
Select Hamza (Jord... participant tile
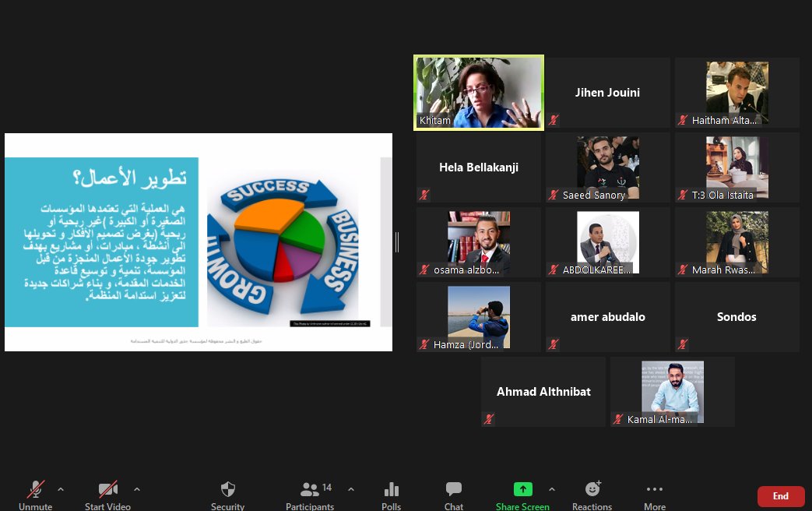click(479, 317)
